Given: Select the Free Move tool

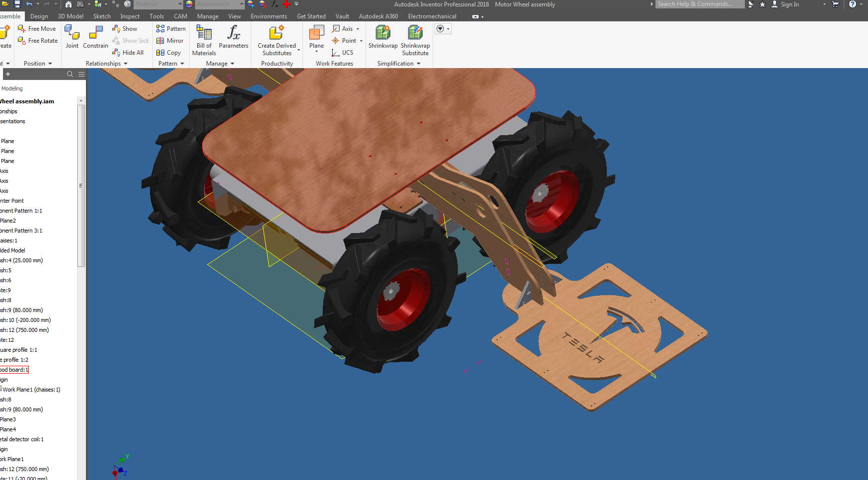Looking at the screenshot, I should [37, 29].
